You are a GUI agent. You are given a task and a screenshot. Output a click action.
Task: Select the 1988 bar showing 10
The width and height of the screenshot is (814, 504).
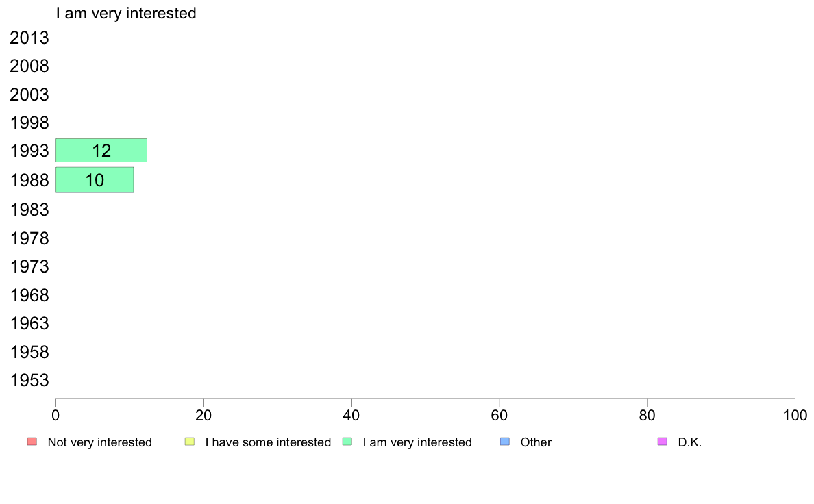[x=95, y=180]
